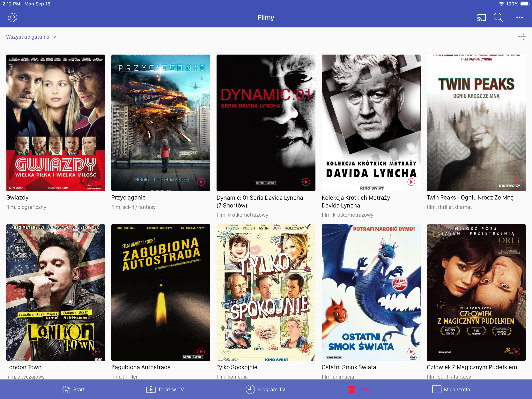Screen dimensions: 532x399
Task: Click the Twin Peaks - Ogniu Krocz Ze Mną title
Action: (470, 198)
